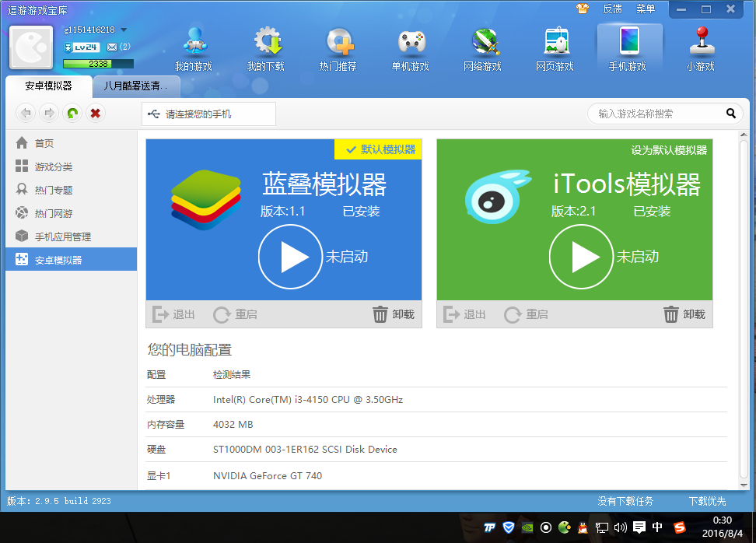This screenshot has height=543, width=756.
Task: Open 热门推荐 recommendations
Action: pyautogui.click(x=338, y=50)
